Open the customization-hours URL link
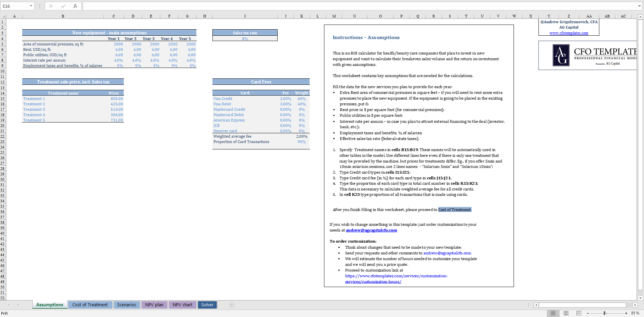This screenshot has width=644, height=317. coord(396,279)
